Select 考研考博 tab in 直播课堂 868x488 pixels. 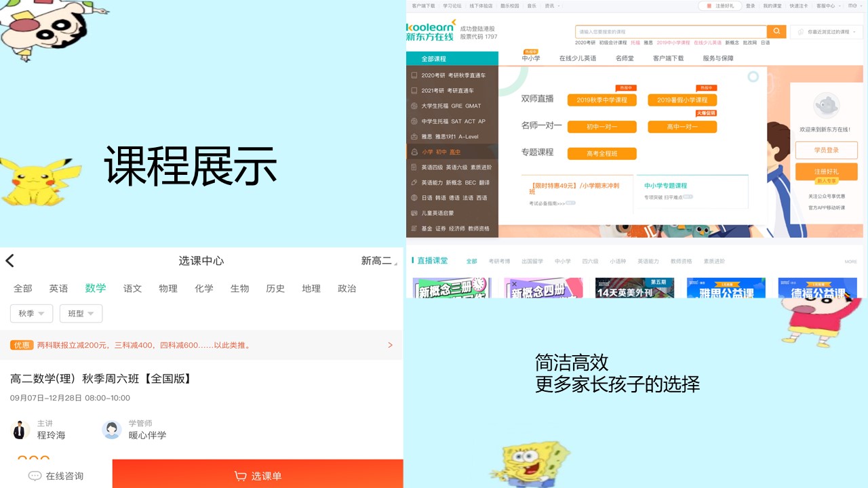coord(499,261)
